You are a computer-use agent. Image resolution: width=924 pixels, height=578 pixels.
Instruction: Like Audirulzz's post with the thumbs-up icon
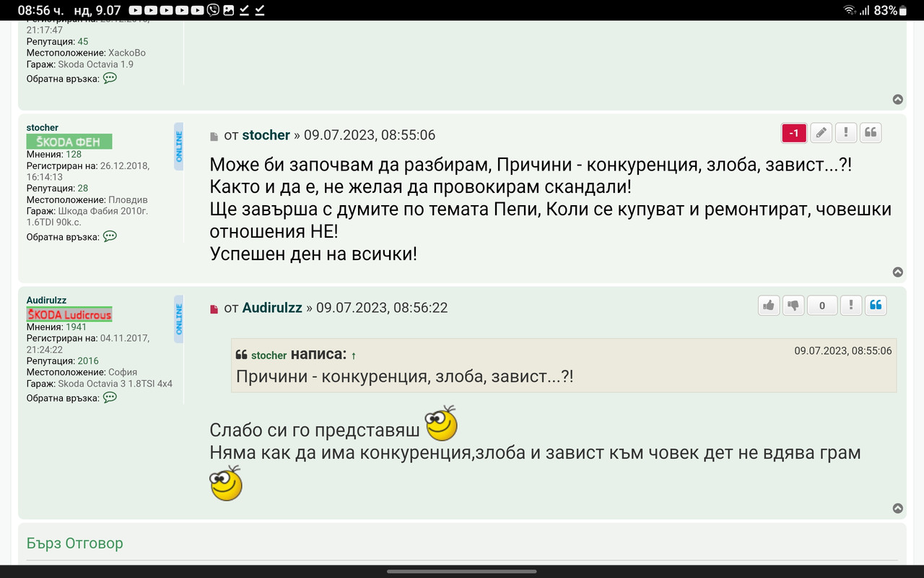tap(768, 305)
